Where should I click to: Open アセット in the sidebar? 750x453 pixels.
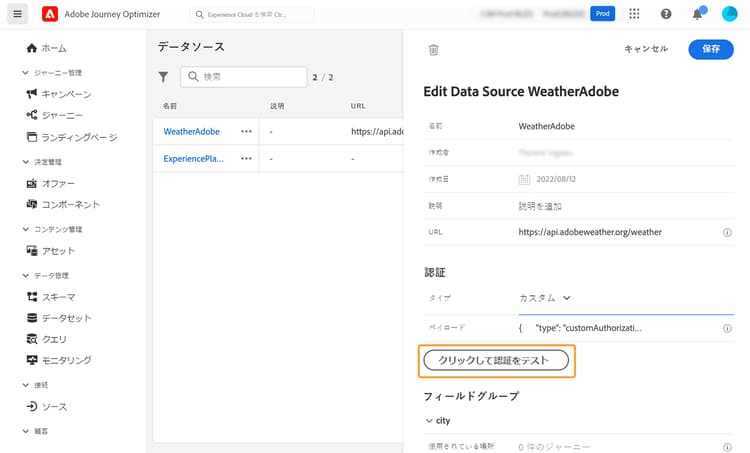pos(51,251)
